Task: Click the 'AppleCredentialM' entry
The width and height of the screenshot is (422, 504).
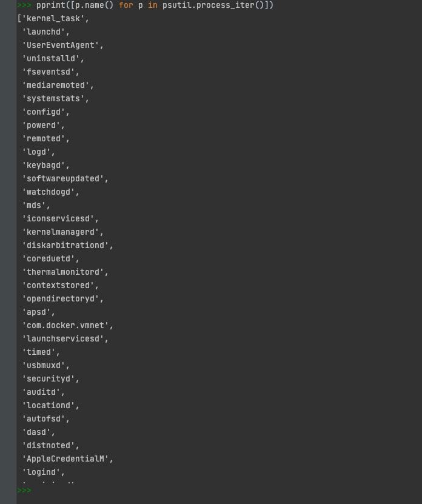Action: (67, 459)
